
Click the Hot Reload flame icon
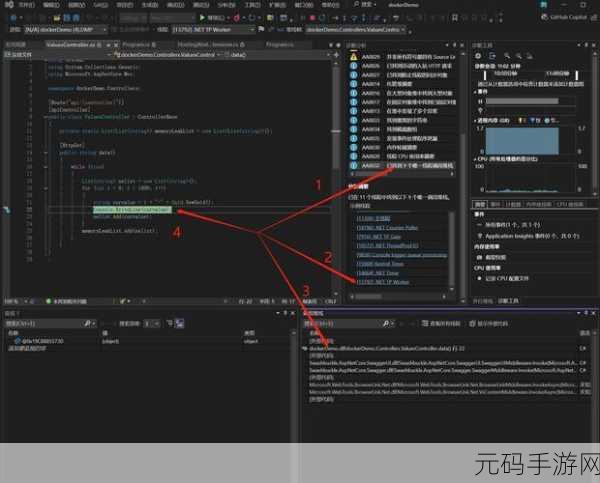coord(236,18)
